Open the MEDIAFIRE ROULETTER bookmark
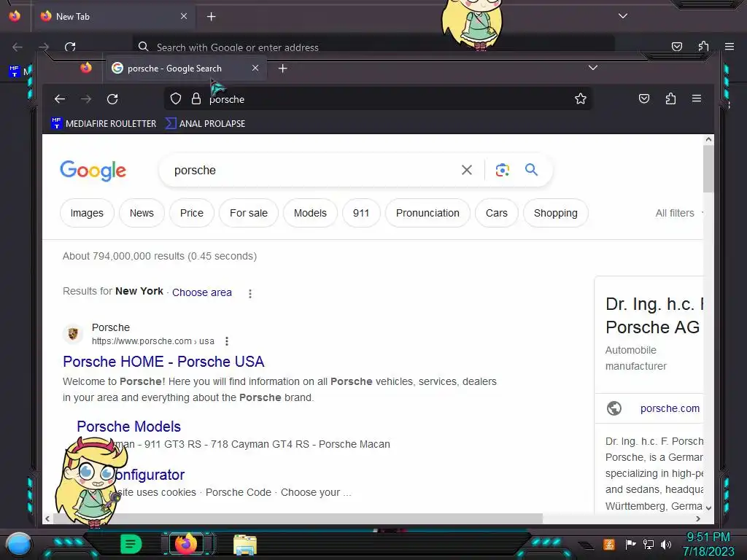This screenshot has height=560, width=747. coord(104,123)
